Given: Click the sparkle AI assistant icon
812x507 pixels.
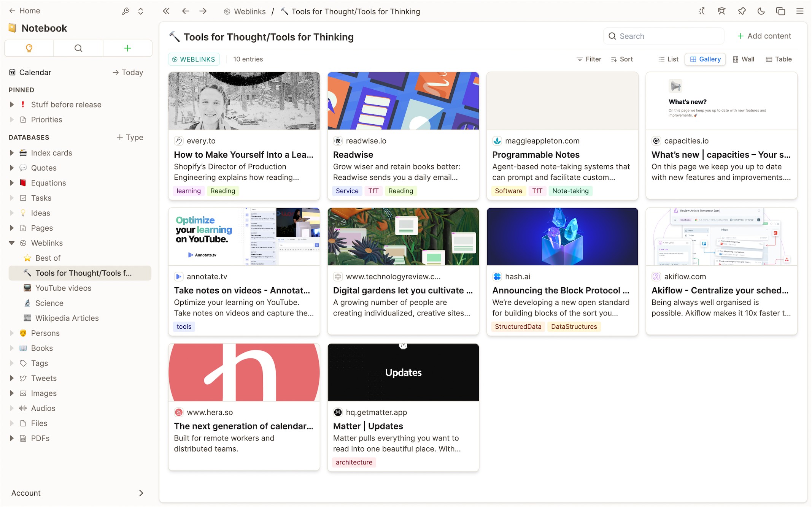Looking at the screenshot, I should [x=702, y=11].
